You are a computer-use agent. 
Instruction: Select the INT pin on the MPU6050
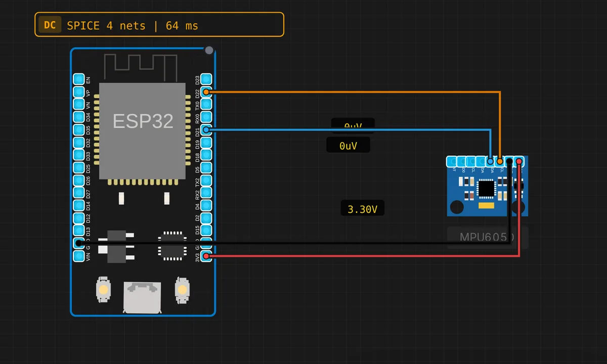452,161
